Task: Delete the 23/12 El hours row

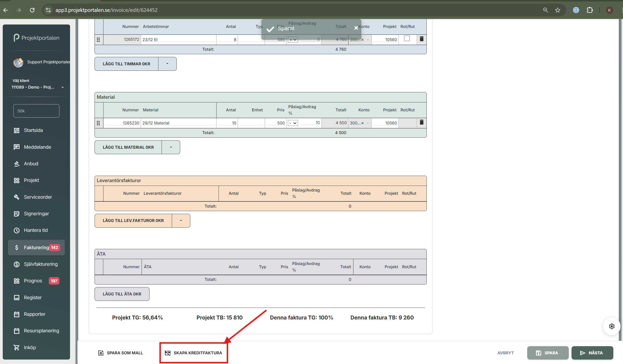Action: tap(422, 39)
